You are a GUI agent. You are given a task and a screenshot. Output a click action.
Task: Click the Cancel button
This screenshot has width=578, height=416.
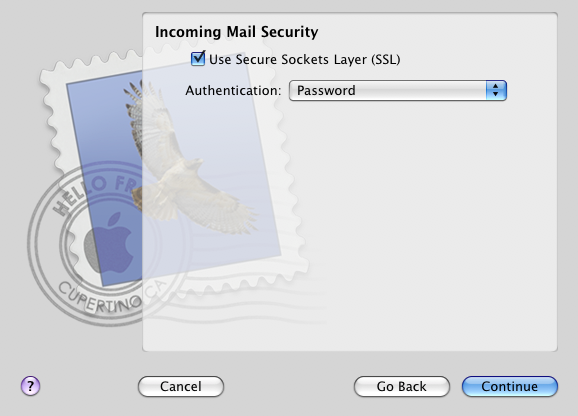click(x=181, y=387)
